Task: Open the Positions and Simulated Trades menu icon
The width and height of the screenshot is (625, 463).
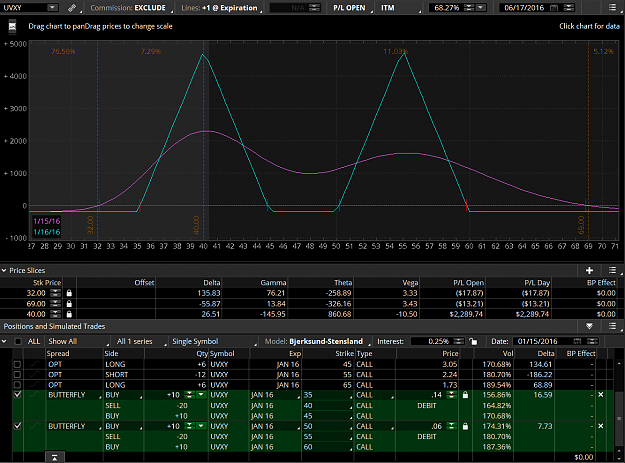Action: 613,326
